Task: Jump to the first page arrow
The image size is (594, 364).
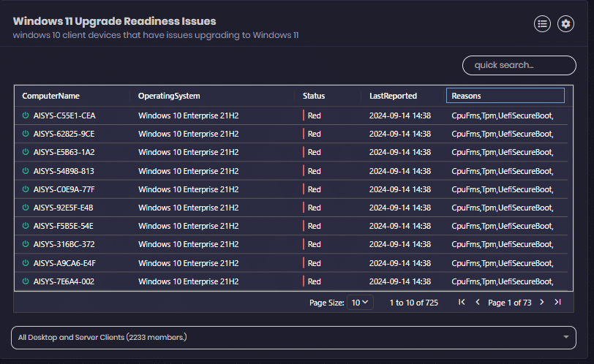Action: [x=462, y=302]
